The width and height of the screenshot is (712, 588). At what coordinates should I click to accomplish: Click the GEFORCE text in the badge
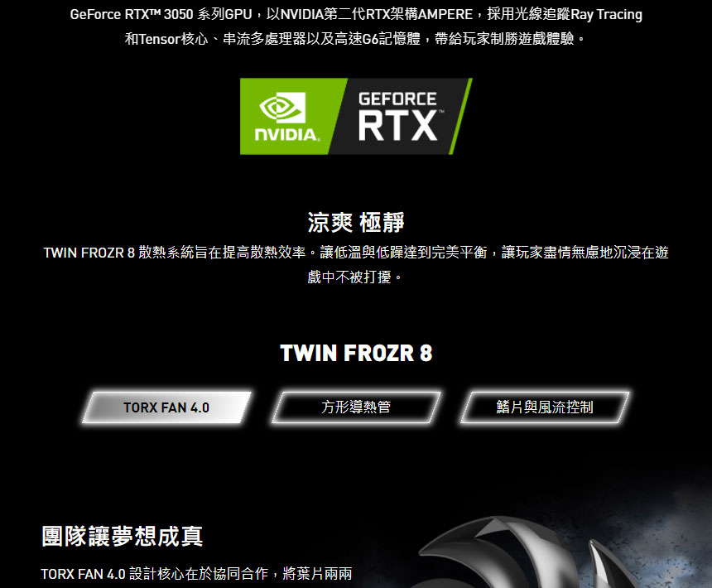click(397, 99)
